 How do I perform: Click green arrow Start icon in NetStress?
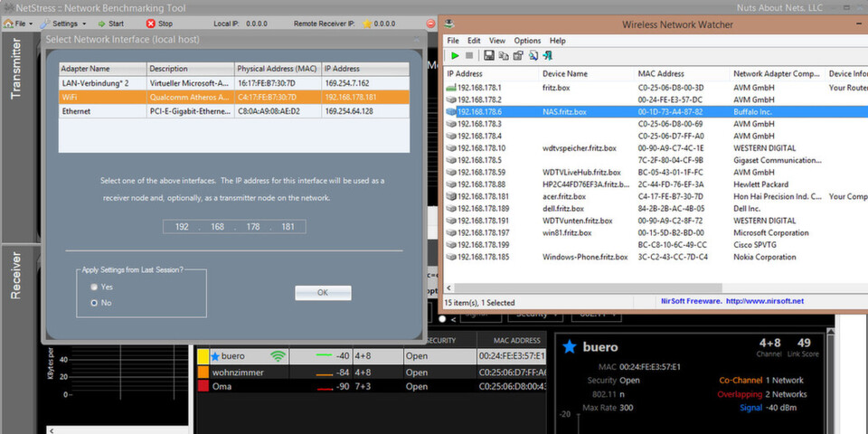pos(102,24)
